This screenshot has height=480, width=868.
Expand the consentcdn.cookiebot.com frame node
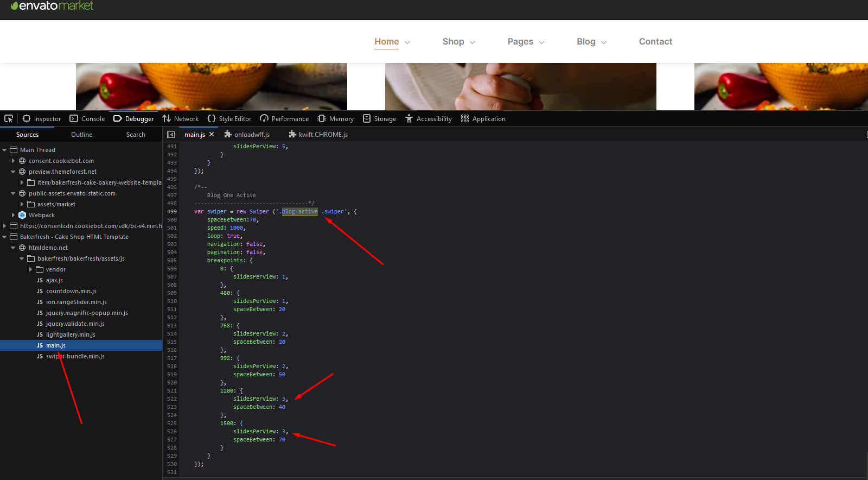[4, 226]
